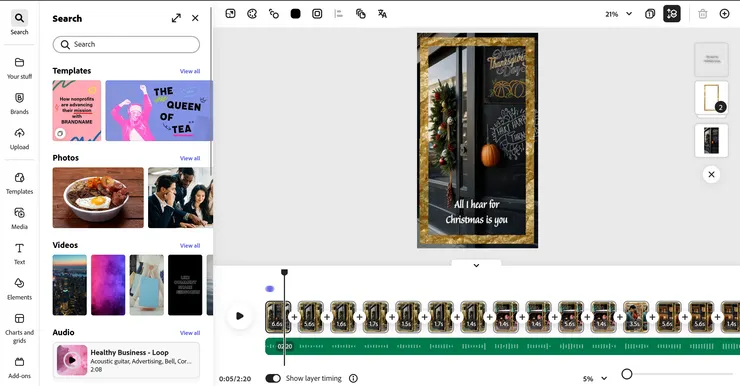The width and height of the screenshot is (740, 386).
Task: Open the Search panel in sidebar
Action: tap(19, 23)
